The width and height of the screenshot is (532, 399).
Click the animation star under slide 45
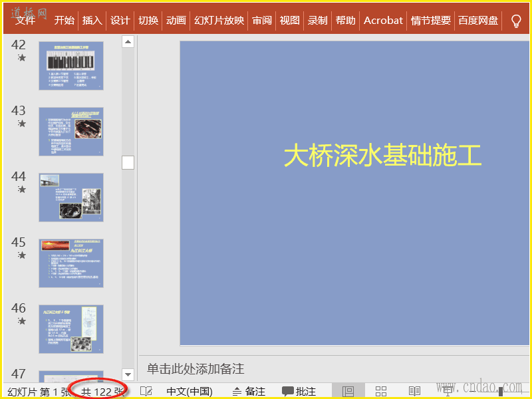click(x=22, y=255)
